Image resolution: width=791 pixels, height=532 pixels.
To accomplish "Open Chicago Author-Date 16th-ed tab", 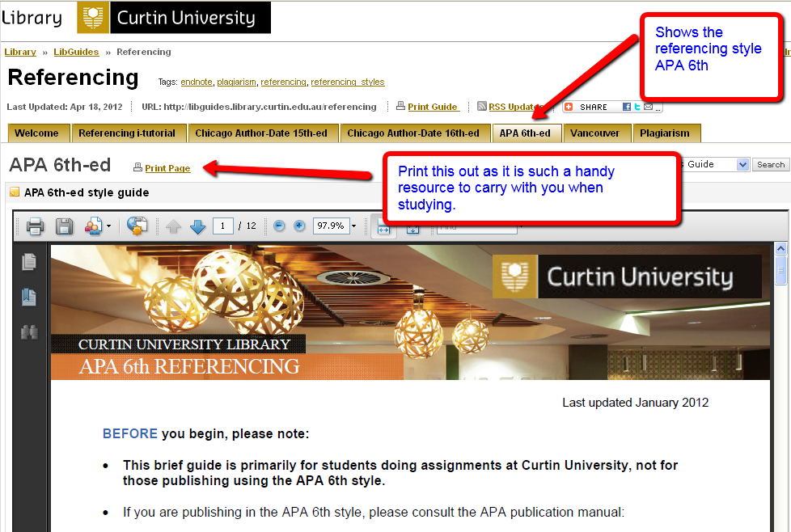I will click(x=413, y=133).
